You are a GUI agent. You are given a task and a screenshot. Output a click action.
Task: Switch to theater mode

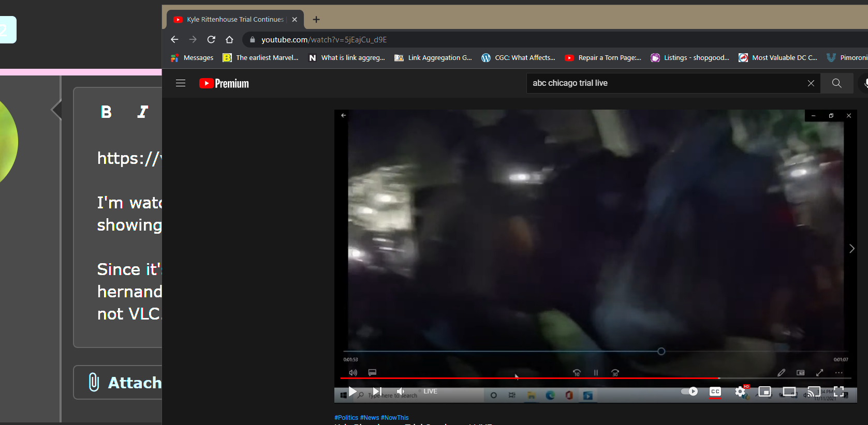(789, 391)
